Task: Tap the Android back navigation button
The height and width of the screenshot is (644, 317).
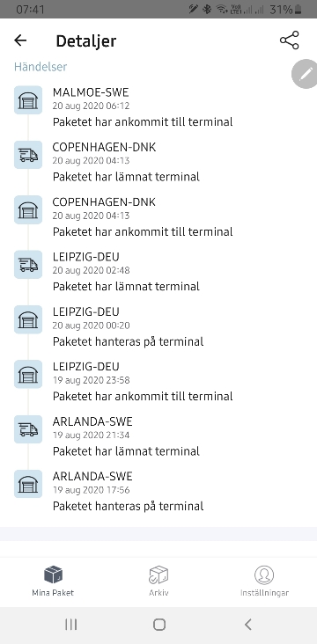Action: (x=247, y=625)
